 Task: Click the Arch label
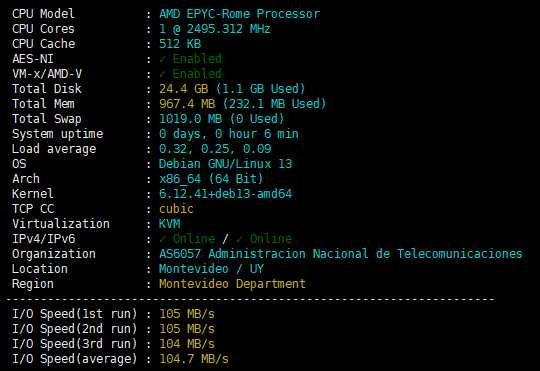[26, 179]
